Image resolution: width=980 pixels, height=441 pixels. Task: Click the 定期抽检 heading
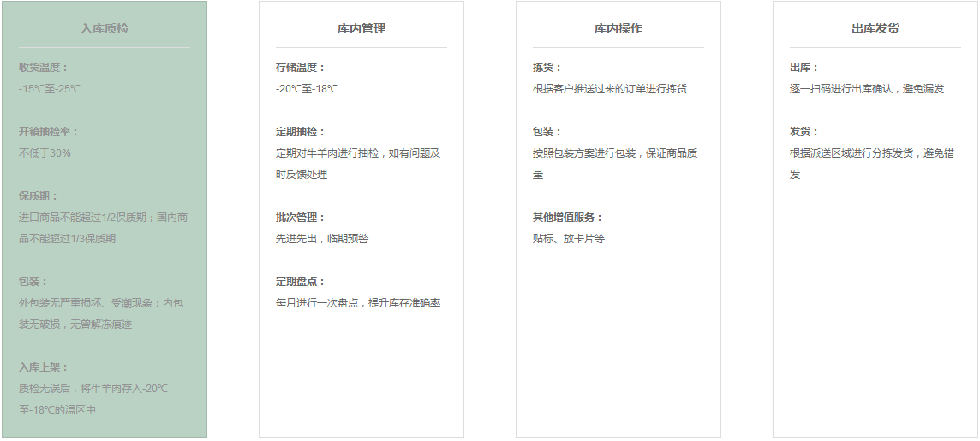(x=300, y=132)
